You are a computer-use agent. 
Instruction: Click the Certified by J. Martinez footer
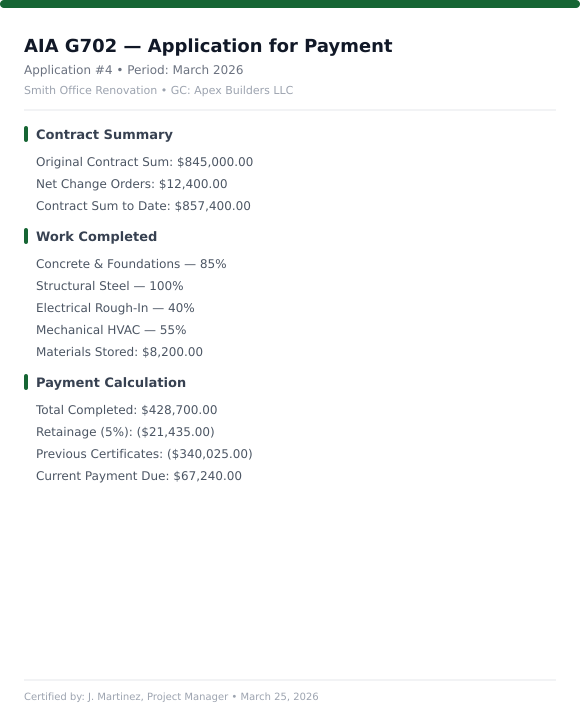point(171,697)
